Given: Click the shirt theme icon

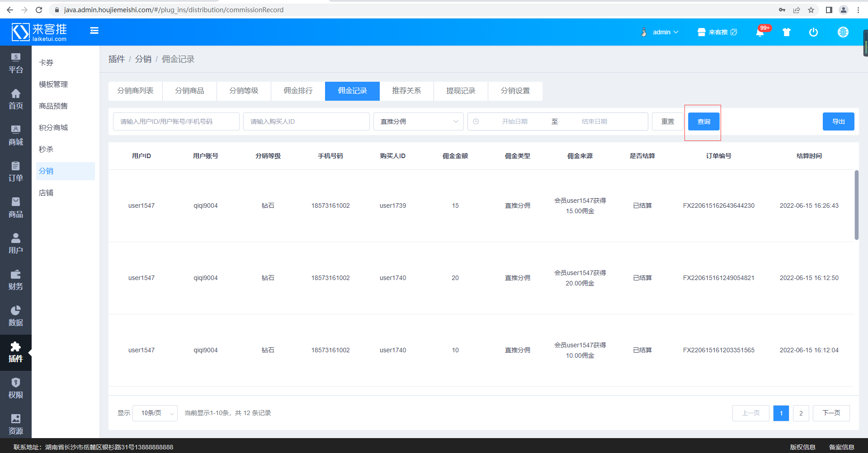Looking at the screenshot, I should pyautogui.click(x=787, y=32).
